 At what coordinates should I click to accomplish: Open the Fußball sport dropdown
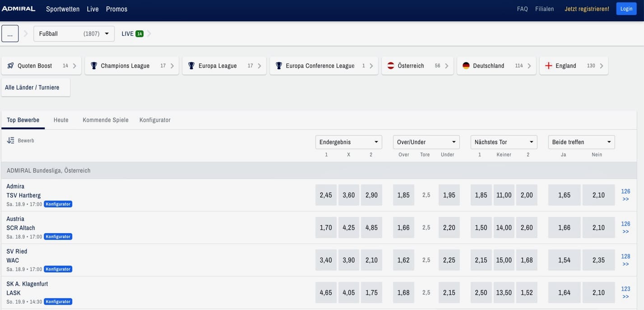point(74,33)
